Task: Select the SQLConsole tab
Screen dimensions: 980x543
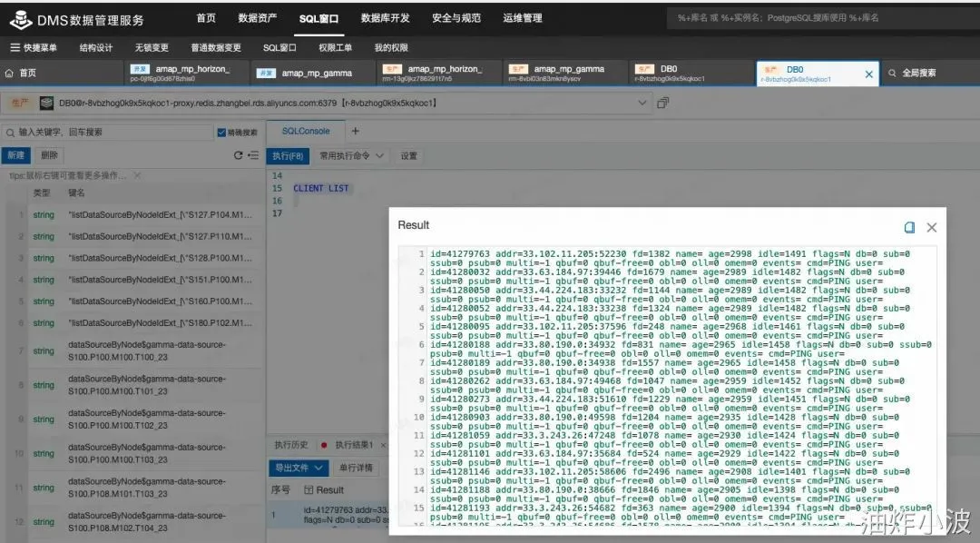Action: 306,131
